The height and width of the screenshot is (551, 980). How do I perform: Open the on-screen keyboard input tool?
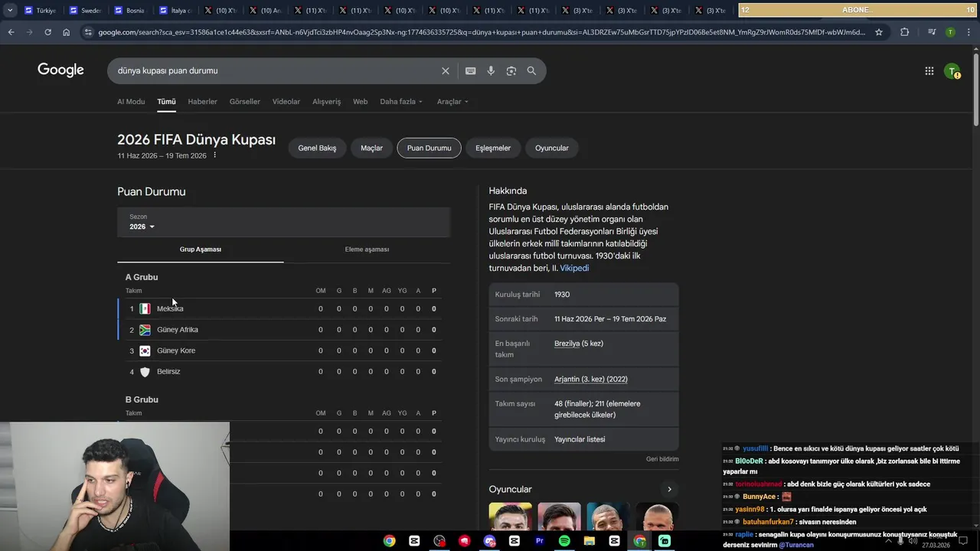[x=470, y=70]
